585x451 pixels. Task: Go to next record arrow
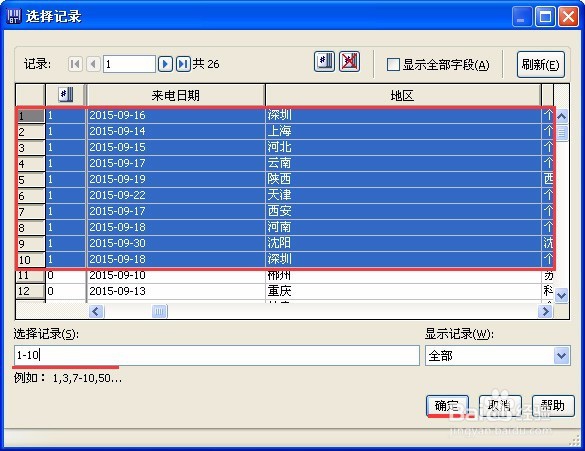[165, 64]
